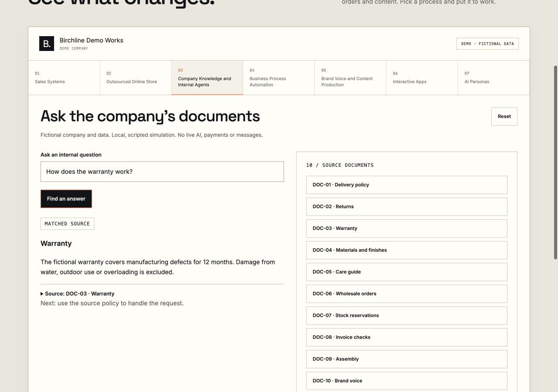
Task: Click the page vertical scrollbar thumb
Action: click(x=555, y=162)
